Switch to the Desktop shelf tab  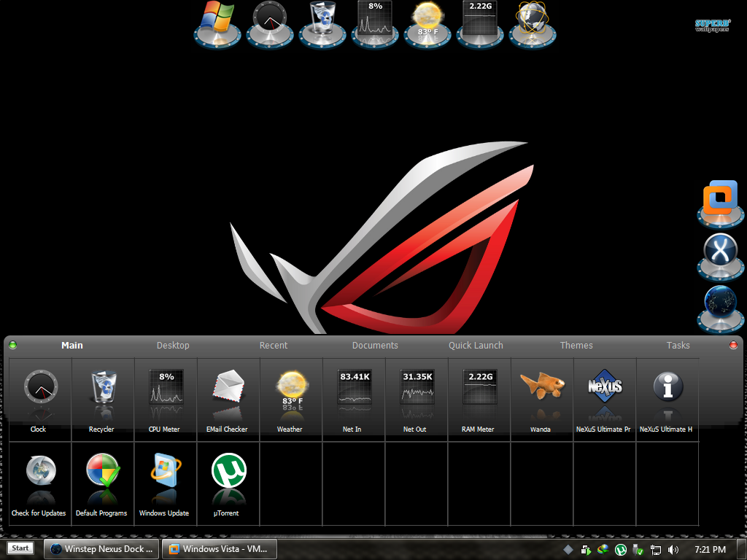[x=173, y=345]
